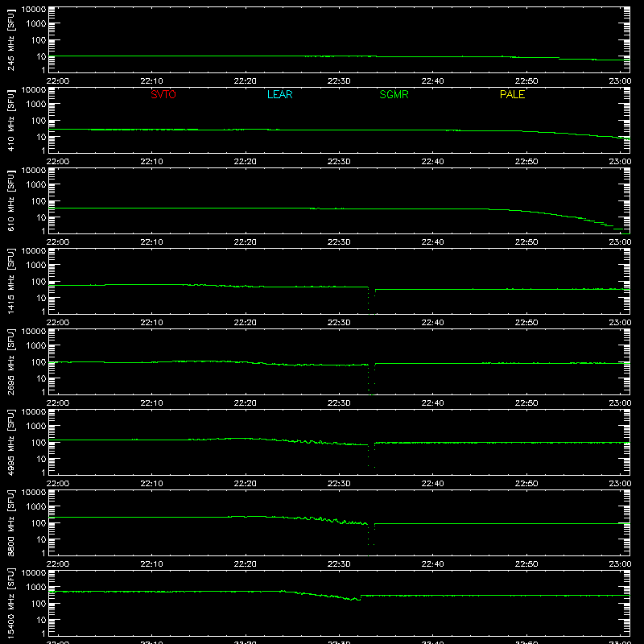Select the 245 MHz [SFU] axis title
The width and height of the screenshot is (644, 644).
pos(10,39)
